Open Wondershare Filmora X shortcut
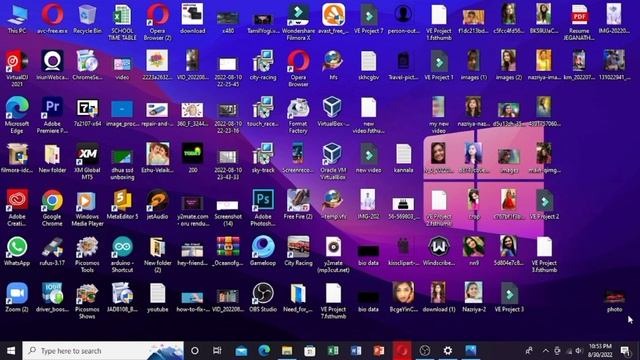The image size is (640, 360). [x=298, y=22]
